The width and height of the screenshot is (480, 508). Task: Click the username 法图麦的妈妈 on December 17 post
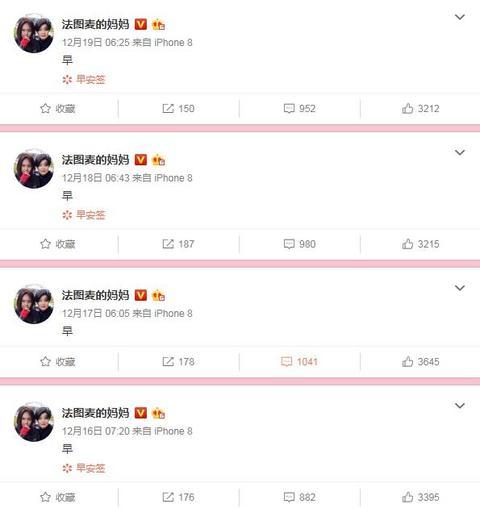[95, 295]
